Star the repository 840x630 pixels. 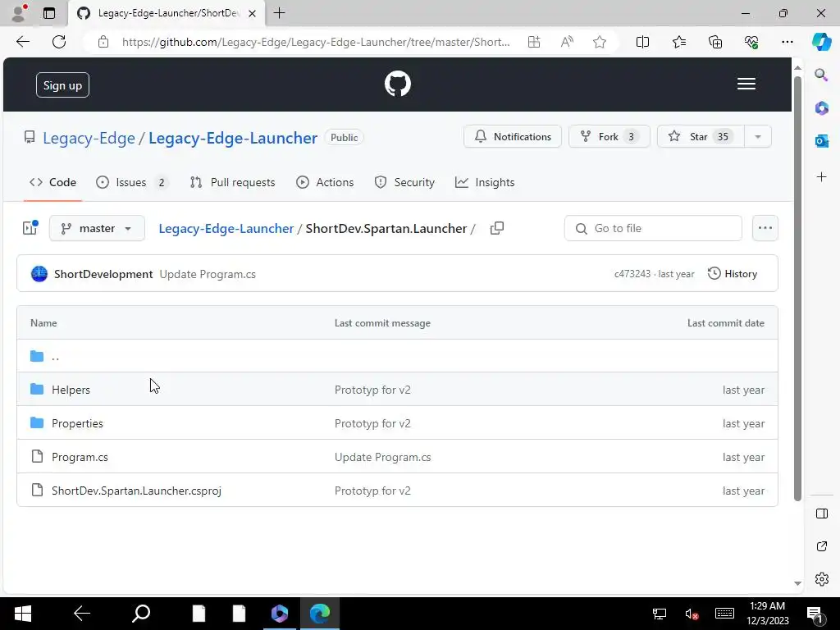click(701, 137)
